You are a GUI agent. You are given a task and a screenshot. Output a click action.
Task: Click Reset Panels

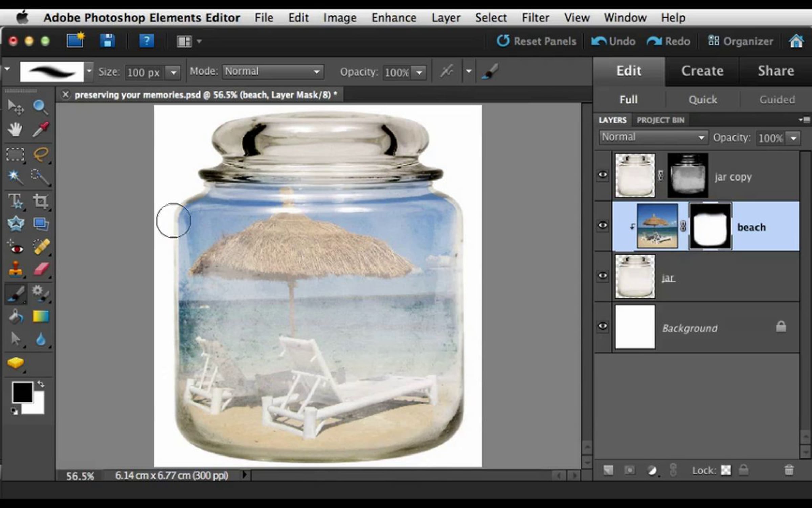coord(537,41)
